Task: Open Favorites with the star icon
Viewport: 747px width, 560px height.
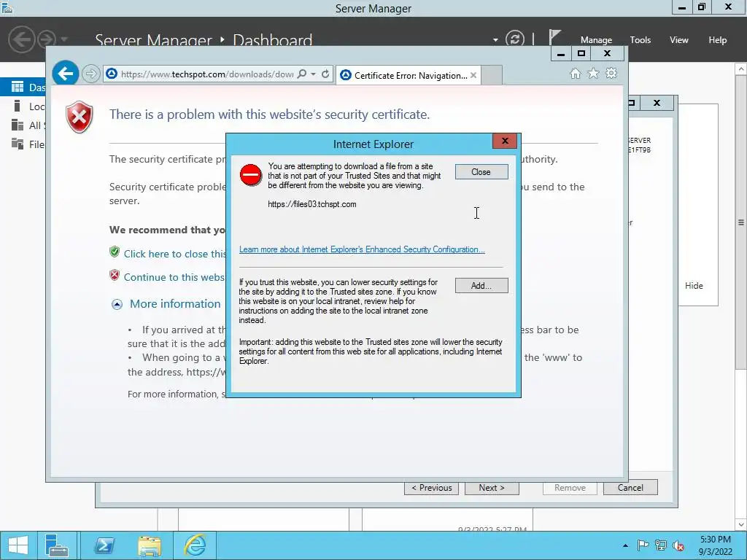Action: pos(593,74)
